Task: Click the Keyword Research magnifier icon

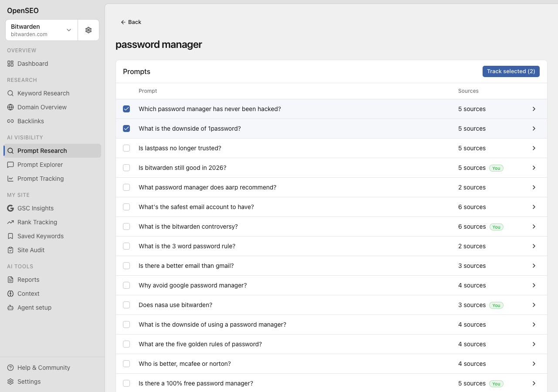Action: [10, 93]
